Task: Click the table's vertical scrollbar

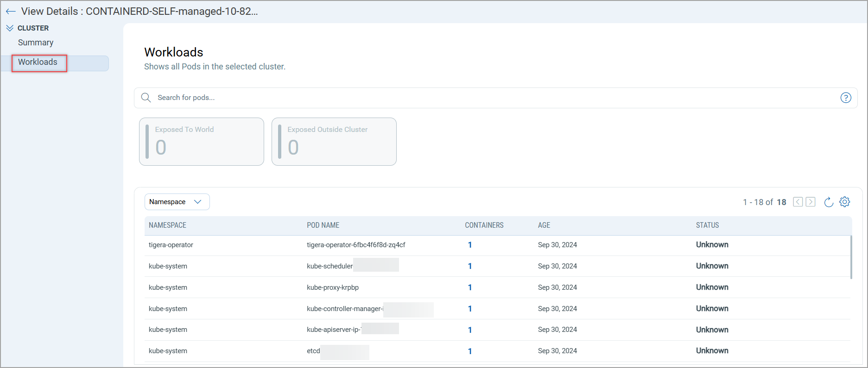Action: point(851,257)
